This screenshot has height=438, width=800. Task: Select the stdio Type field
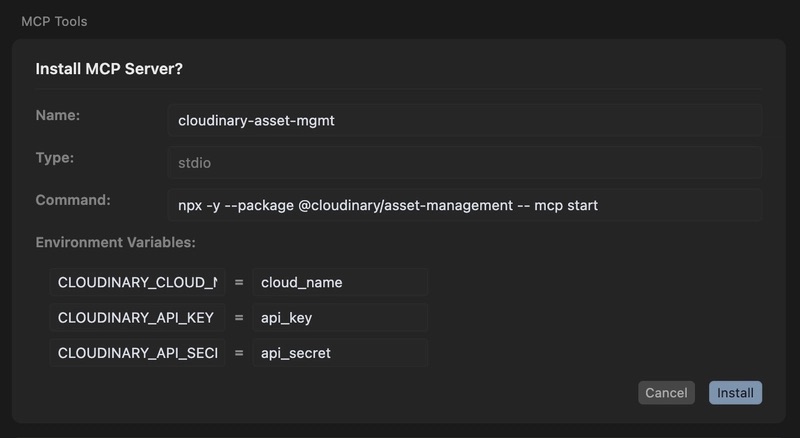point(465,163)
